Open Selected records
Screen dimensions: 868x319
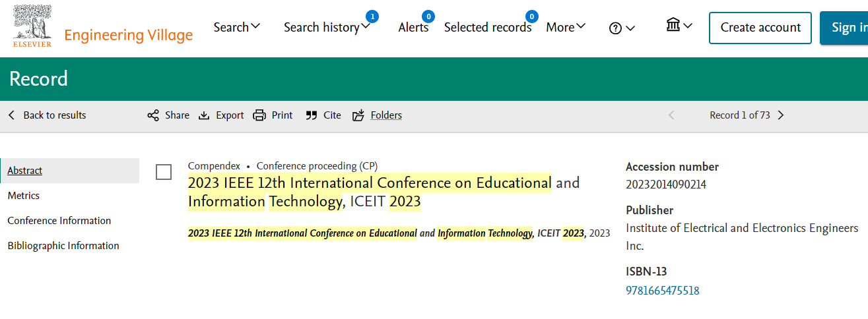[x=488, y=27]
